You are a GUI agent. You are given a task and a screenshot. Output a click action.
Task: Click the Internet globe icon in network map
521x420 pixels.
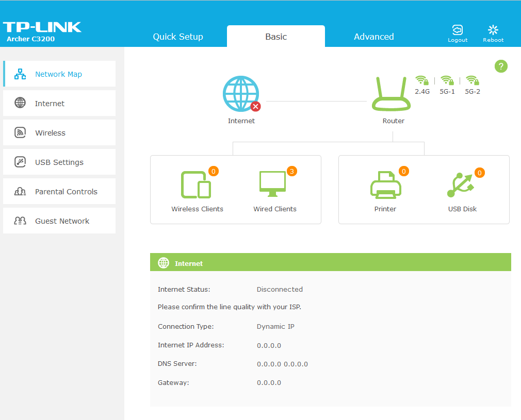[241, 94]
